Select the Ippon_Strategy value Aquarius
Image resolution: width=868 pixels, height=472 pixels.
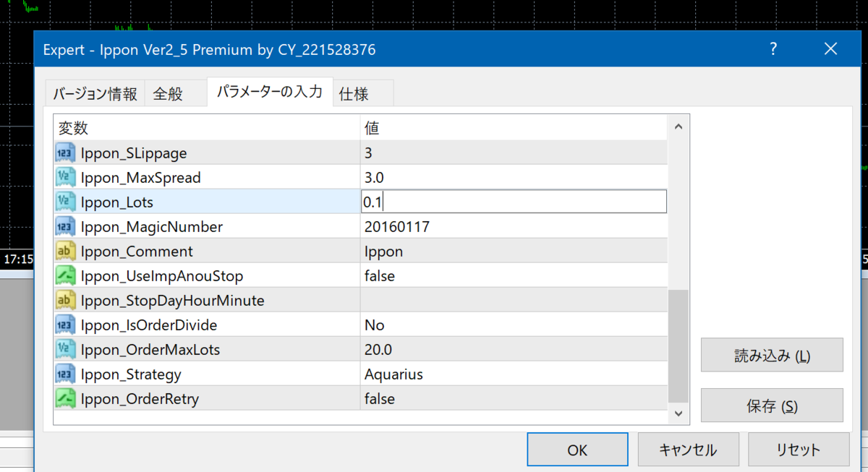point(394,374)
